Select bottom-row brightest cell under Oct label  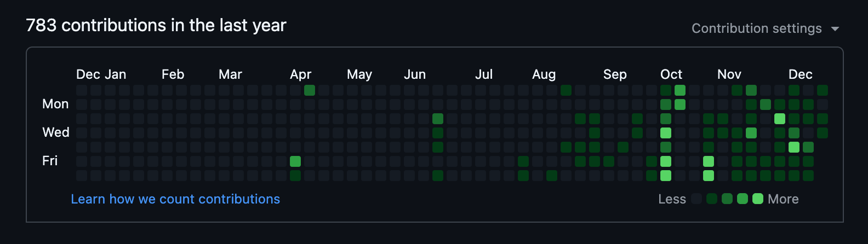(x=666, y=176)
